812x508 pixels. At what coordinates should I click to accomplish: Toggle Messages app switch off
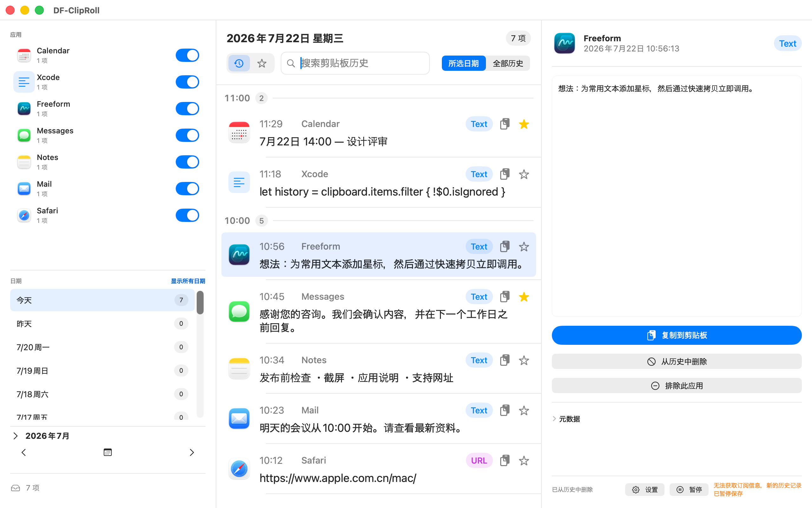[x=187, y=135]
